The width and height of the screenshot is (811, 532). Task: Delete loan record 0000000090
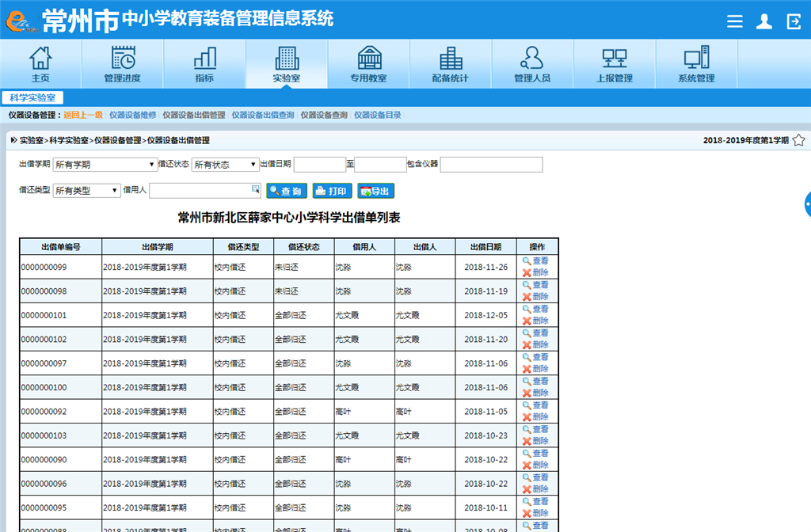point(536,465)
